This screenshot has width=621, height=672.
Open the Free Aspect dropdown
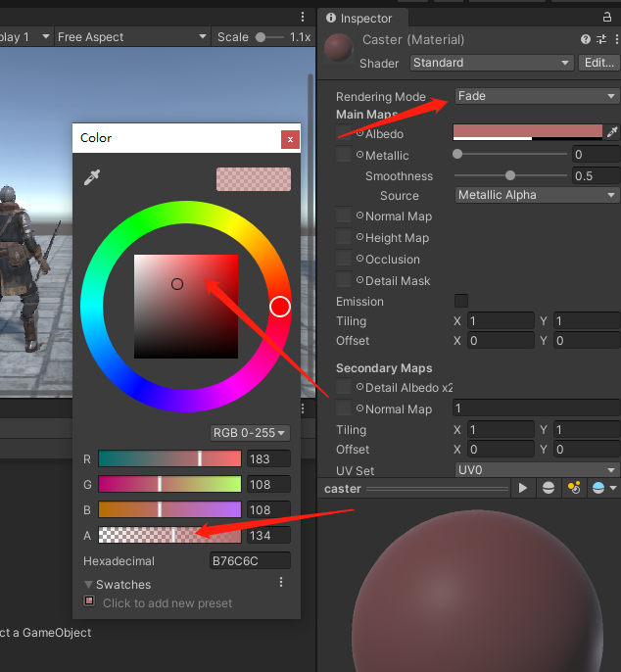[131, 37]
